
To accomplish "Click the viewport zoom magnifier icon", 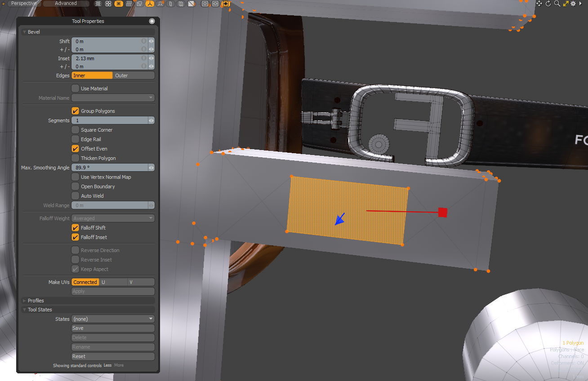I will tap(557, 4).
